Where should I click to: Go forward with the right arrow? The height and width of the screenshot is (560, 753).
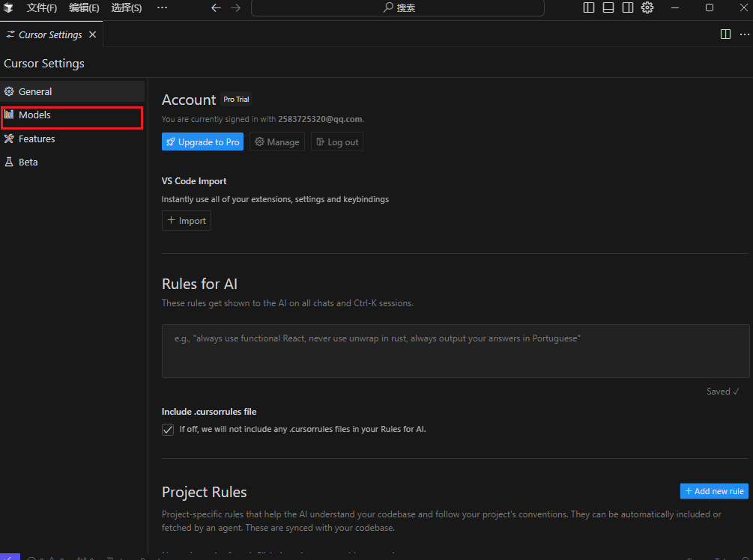tap(235, 7)
